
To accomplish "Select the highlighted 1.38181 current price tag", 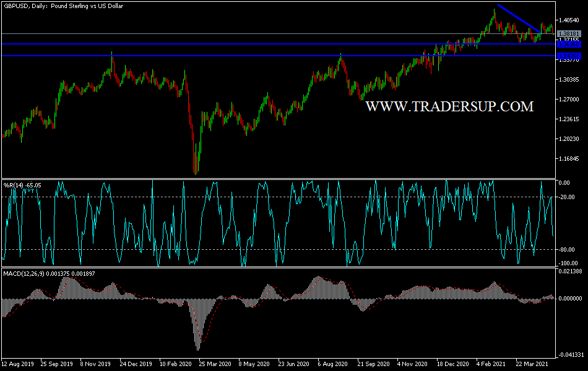I will click(569, 33).
